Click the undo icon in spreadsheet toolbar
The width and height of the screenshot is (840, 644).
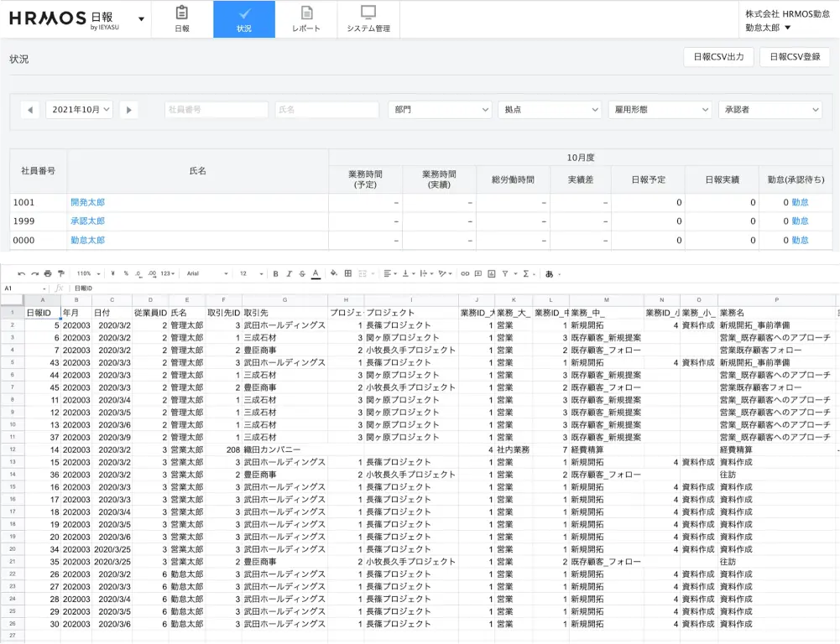pos(22,273)
